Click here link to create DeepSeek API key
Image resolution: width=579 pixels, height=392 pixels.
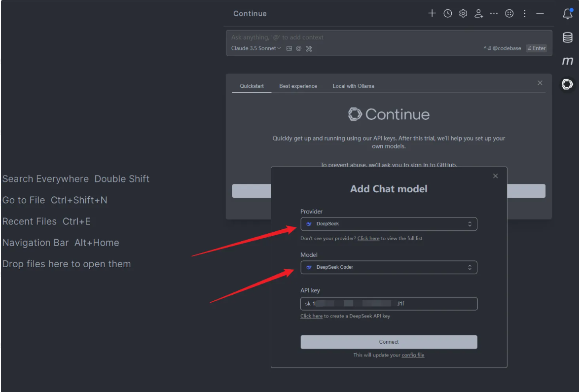click(x=311, y=316)
